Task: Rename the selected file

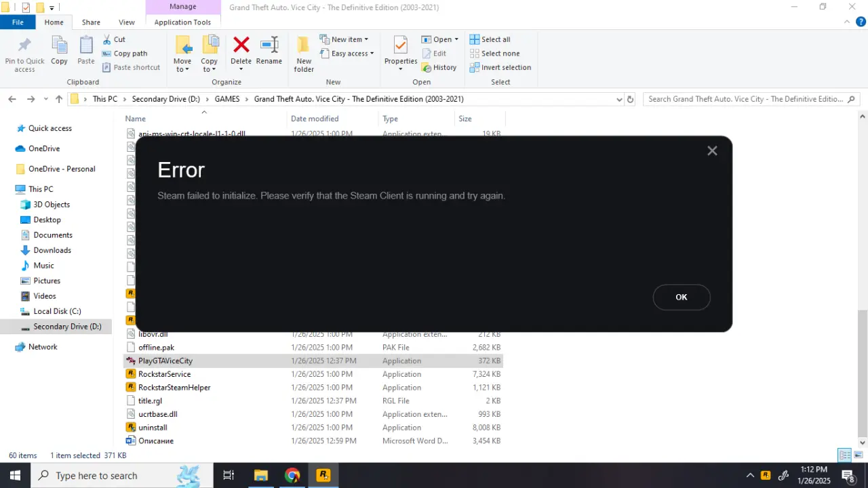Action: point(269,52)
